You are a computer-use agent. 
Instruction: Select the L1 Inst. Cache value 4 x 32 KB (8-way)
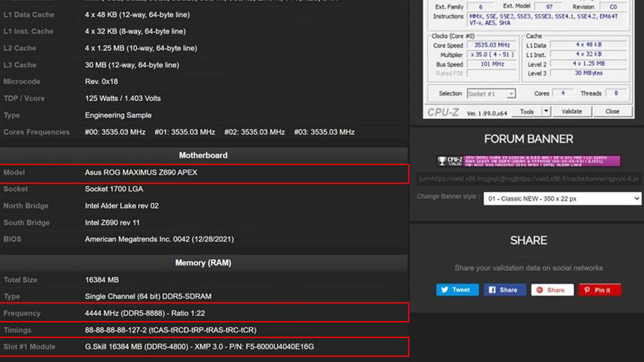click(135, 31)
